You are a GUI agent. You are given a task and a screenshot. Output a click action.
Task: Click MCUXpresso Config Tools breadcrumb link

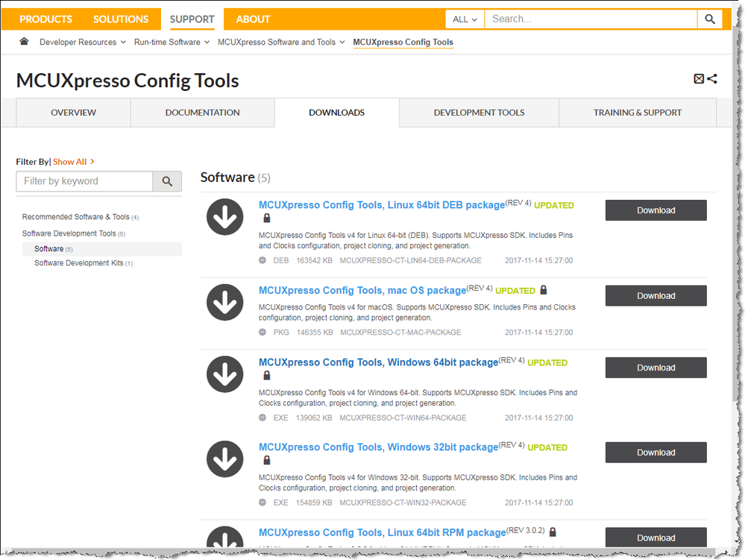pos(403,42)
